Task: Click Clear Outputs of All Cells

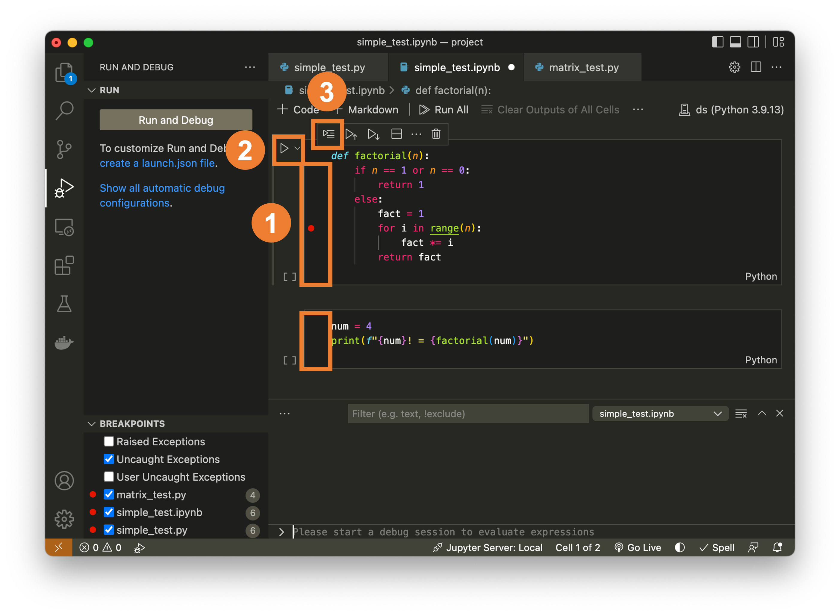Action: (550, 110)
